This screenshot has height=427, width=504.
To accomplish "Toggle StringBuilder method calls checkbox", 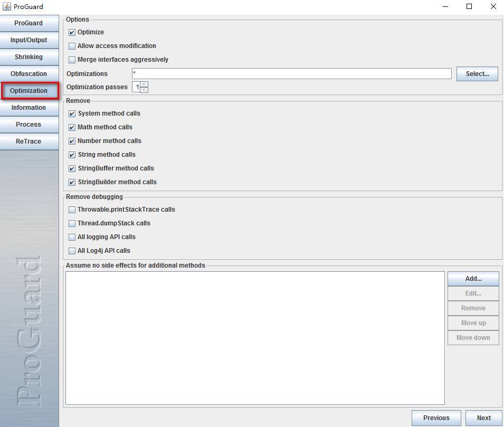I will [72, 182].
